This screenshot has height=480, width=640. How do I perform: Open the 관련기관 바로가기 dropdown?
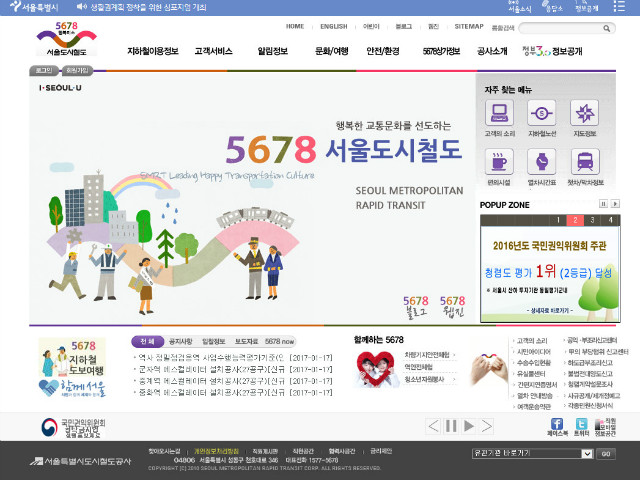click(532, 454)
